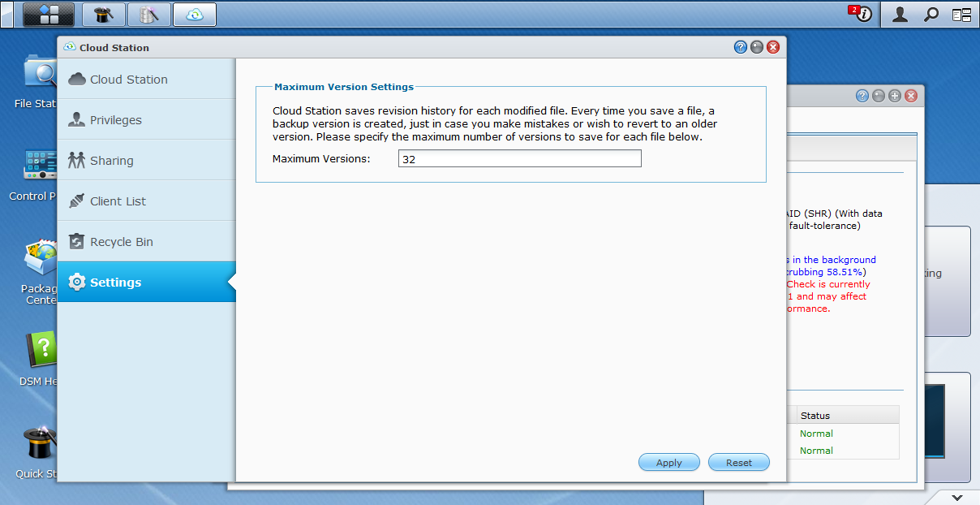980x505 pixels.
Task: Minimize the Cloud Station window
Action: [757, 47]
